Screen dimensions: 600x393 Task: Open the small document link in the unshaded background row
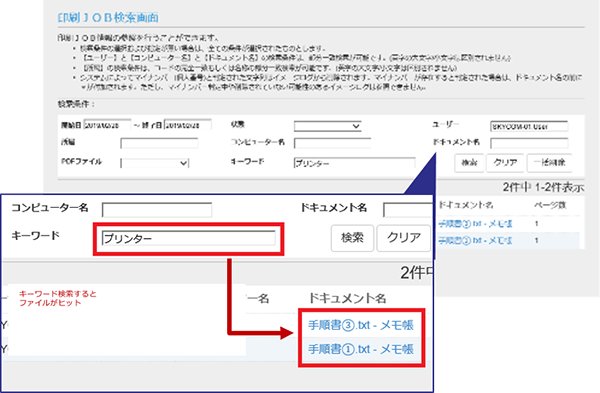click(x=475, y=223)
